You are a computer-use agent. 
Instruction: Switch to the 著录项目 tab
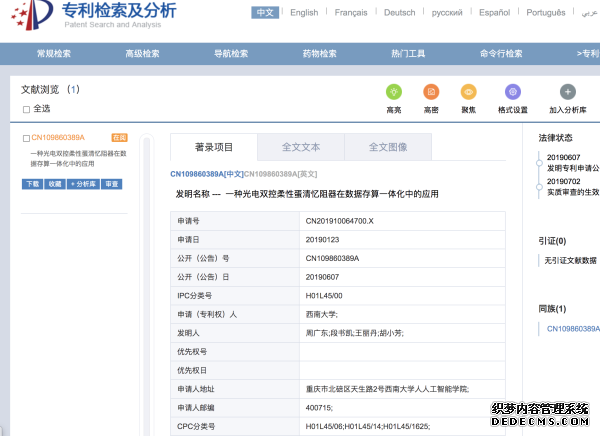click(x=214, y=147)
